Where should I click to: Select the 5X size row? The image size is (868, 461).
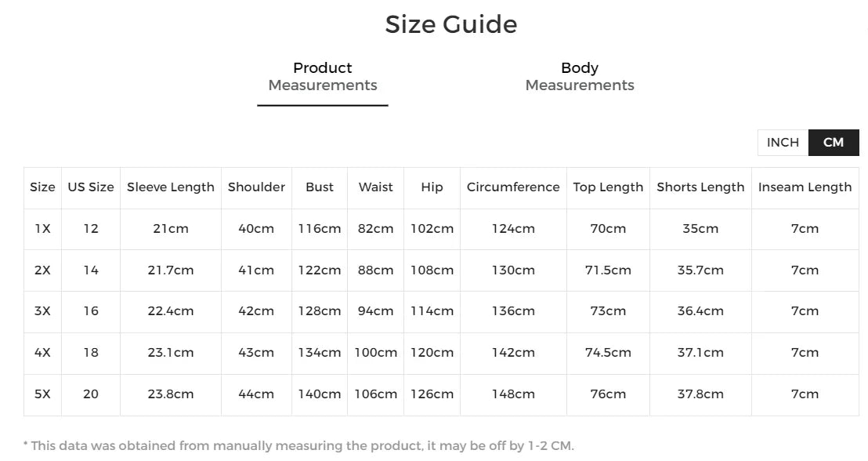click(42, 394)
